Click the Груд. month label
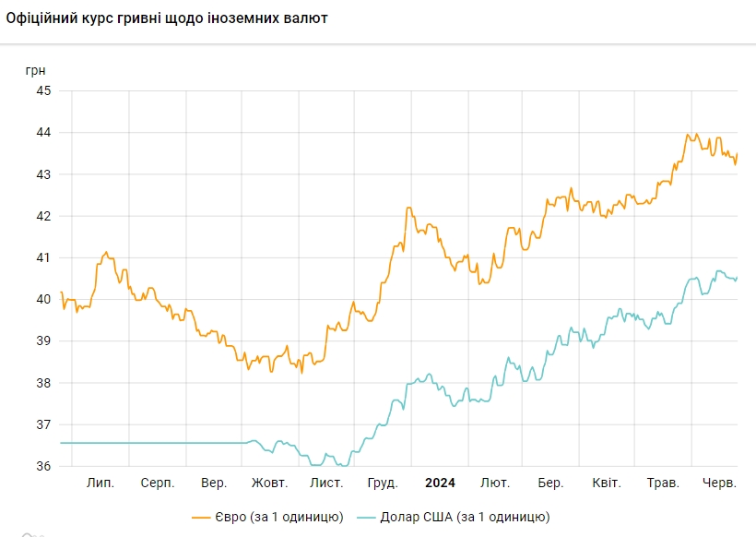 click(383, 483)
